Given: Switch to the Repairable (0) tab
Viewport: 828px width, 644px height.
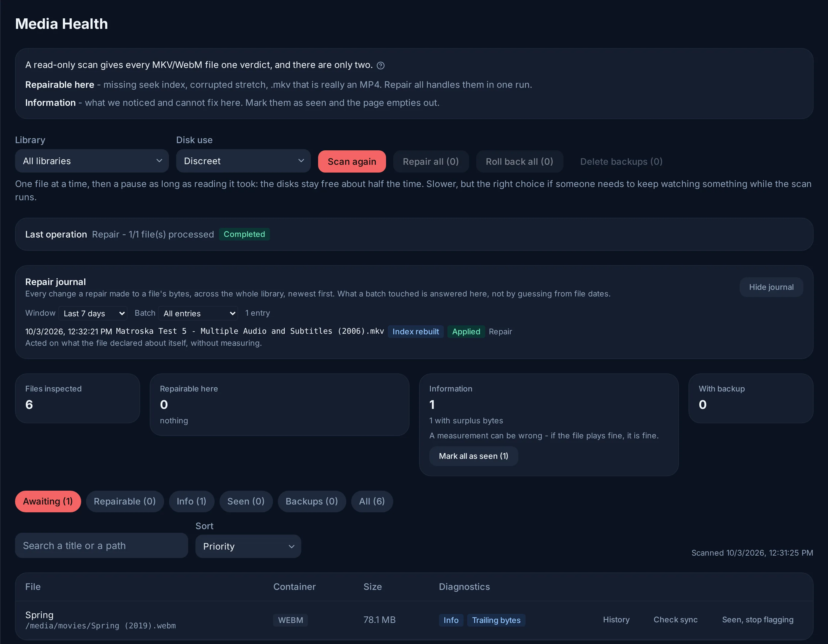Looking at the screenshot, I should pos(125,501).
